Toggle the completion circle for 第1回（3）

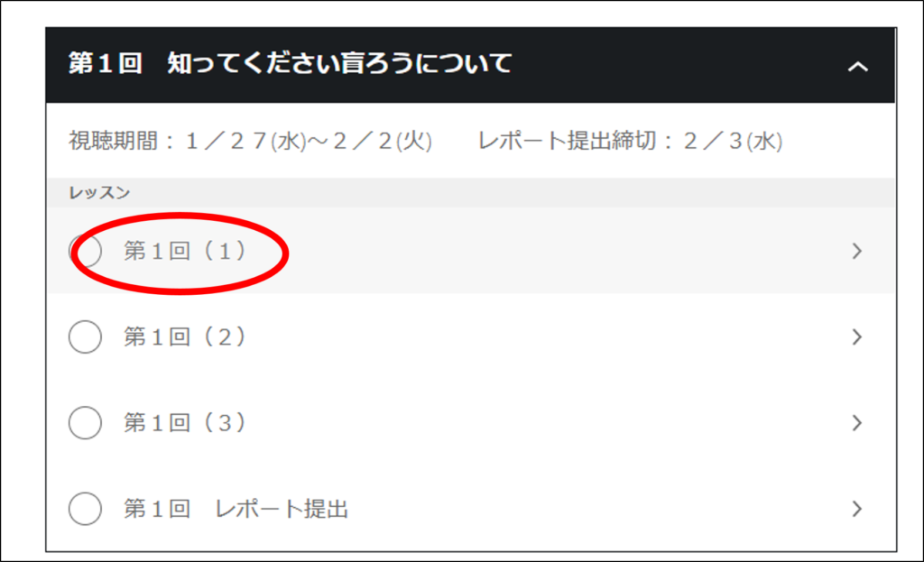[x=85, y=423]
